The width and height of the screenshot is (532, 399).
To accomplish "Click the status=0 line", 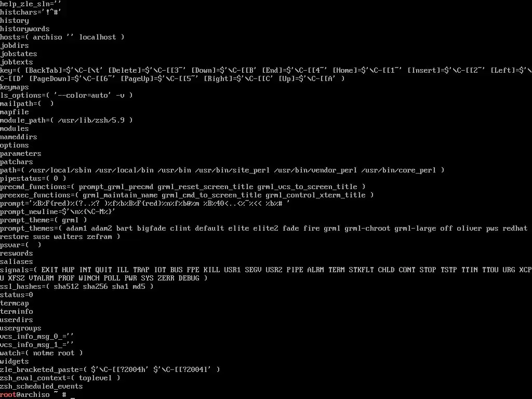I will click(x=16, y=295).
